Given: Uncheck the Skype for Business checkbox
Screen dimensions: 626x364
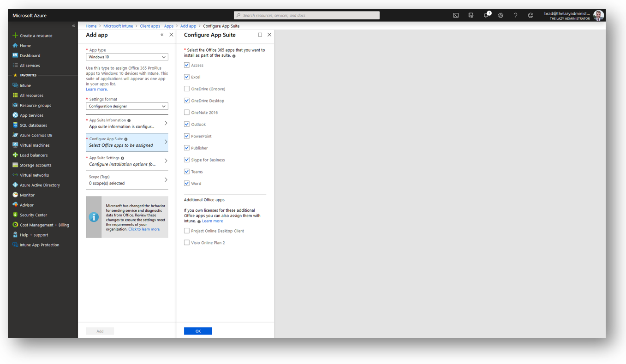Looking at the screenshot, I should (x=187, y=160).
